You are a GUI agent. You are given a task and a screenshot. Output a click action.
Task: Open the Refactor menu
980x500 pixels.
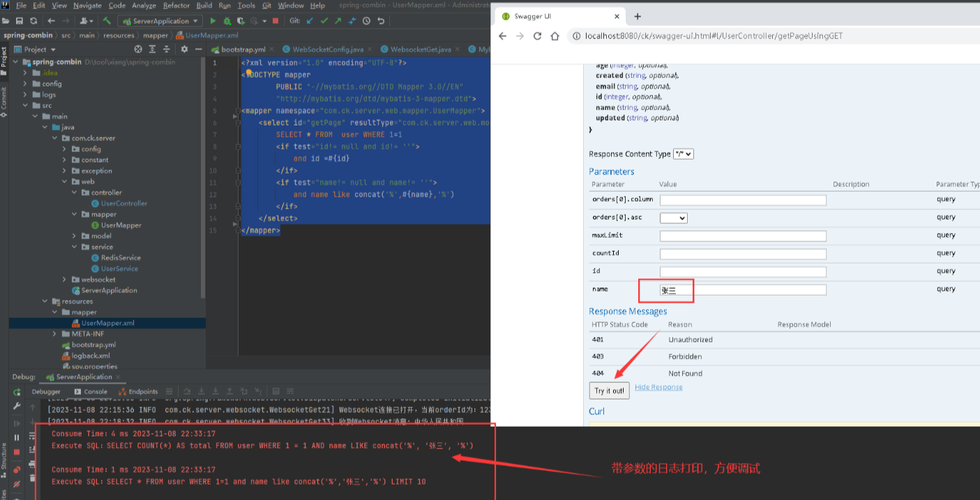[x=176, y=6]
